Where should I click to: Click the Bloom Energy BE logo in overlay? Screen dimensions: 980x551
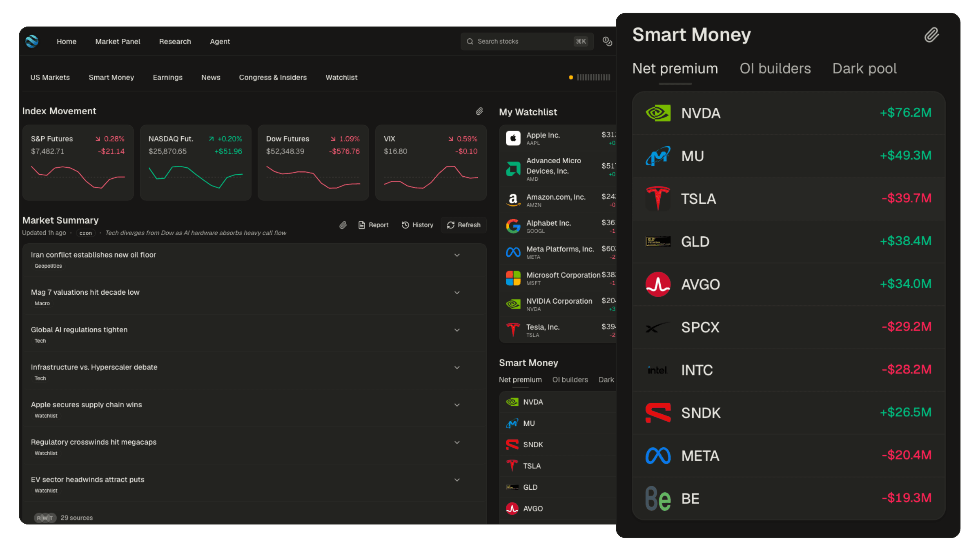tap(658, 498)
